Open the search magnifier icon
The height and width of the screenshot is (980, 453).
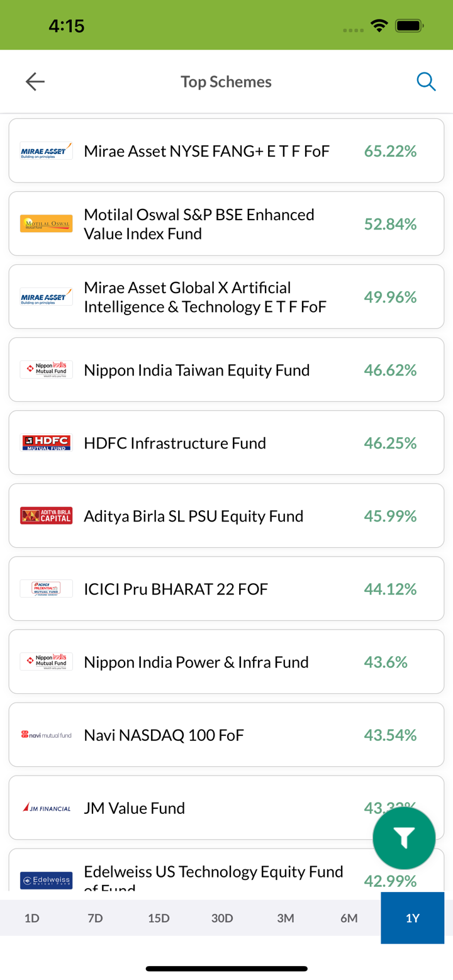click(x=426, y=82)
